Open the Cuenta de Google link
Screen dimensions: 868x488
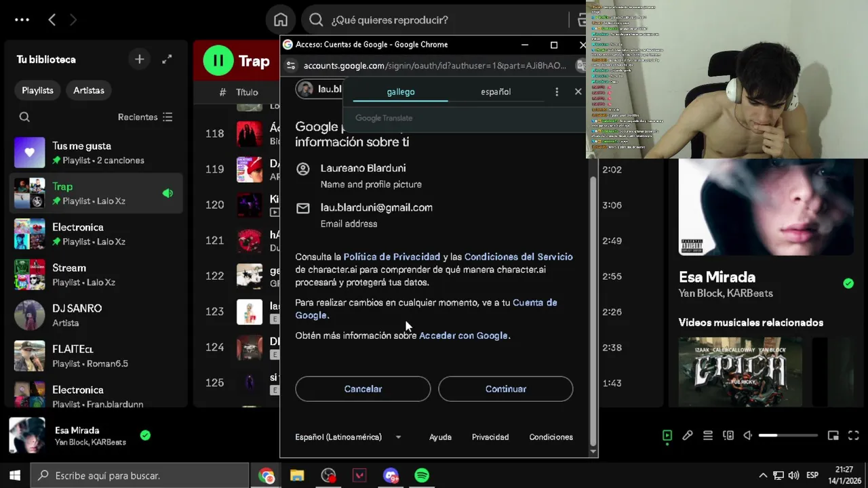[x=534, y=303]
